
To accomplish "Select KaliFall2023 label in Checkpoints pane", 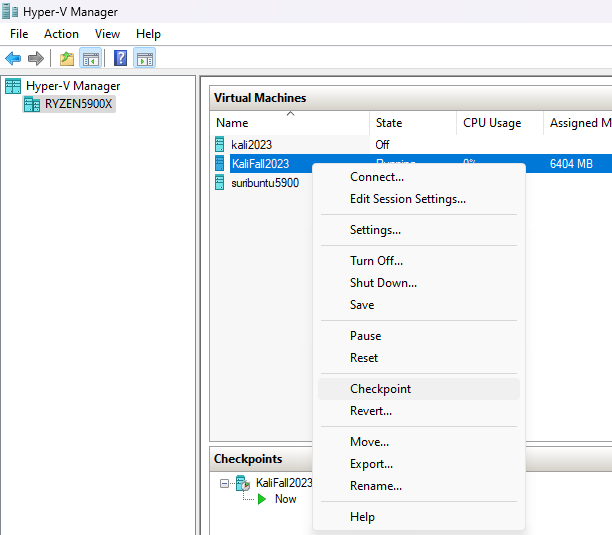I will pyautogui.click(x=284, y=483).
